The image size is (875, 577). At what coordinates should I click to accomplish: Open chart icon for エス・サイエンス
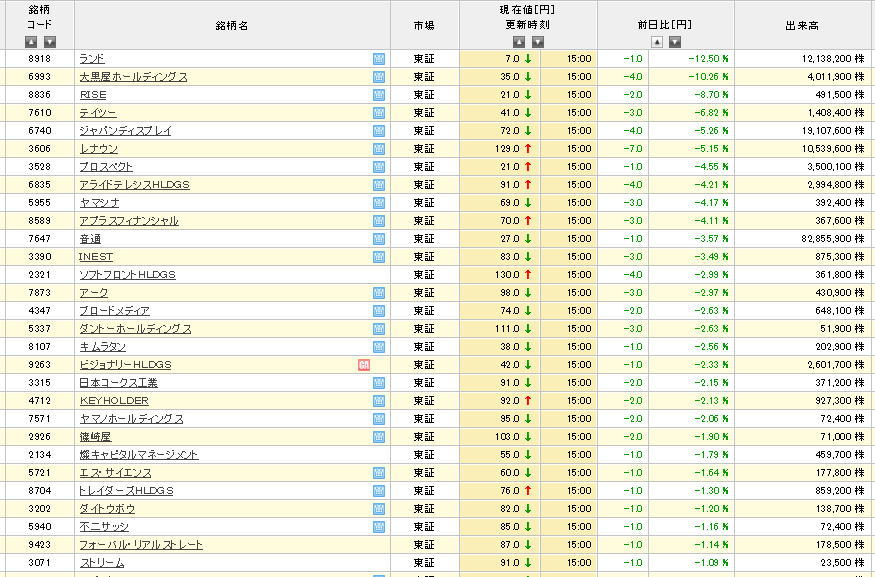tap(379, 473)
